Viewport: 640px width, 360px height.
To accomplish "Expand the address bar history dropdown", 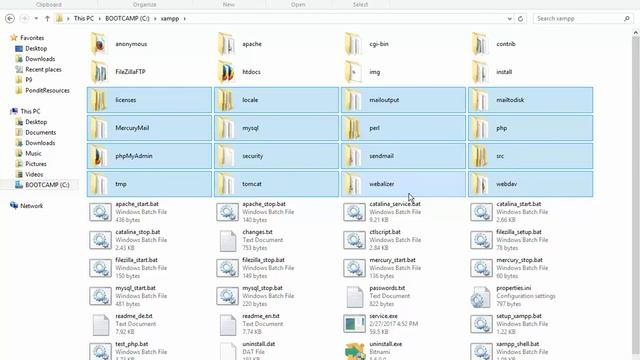I will point(509,19).
